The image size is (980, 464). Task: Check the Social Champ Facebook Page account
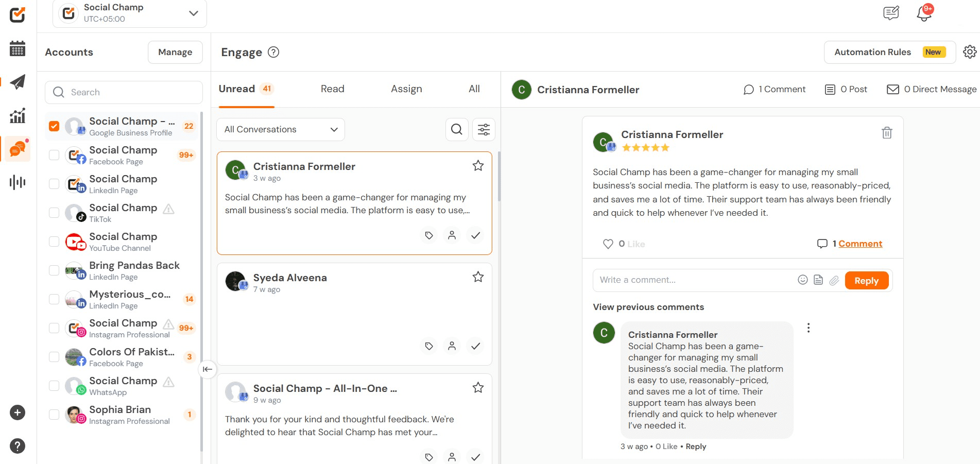point(54,155)
